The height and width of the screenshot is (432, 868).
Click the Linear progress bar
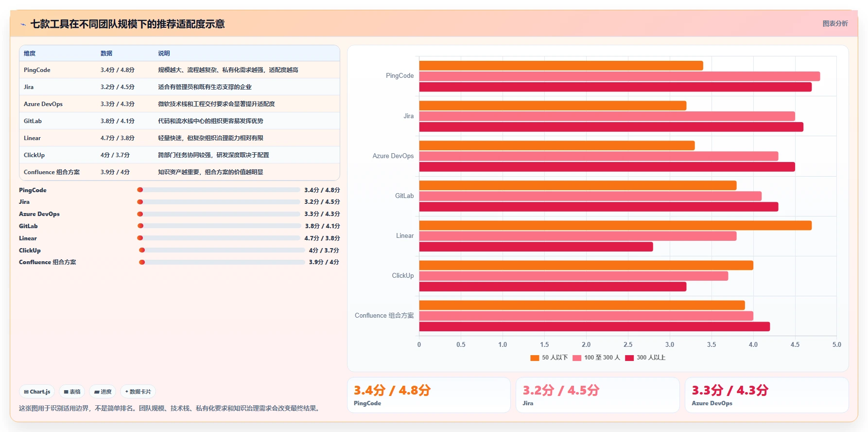click(219, 238)
